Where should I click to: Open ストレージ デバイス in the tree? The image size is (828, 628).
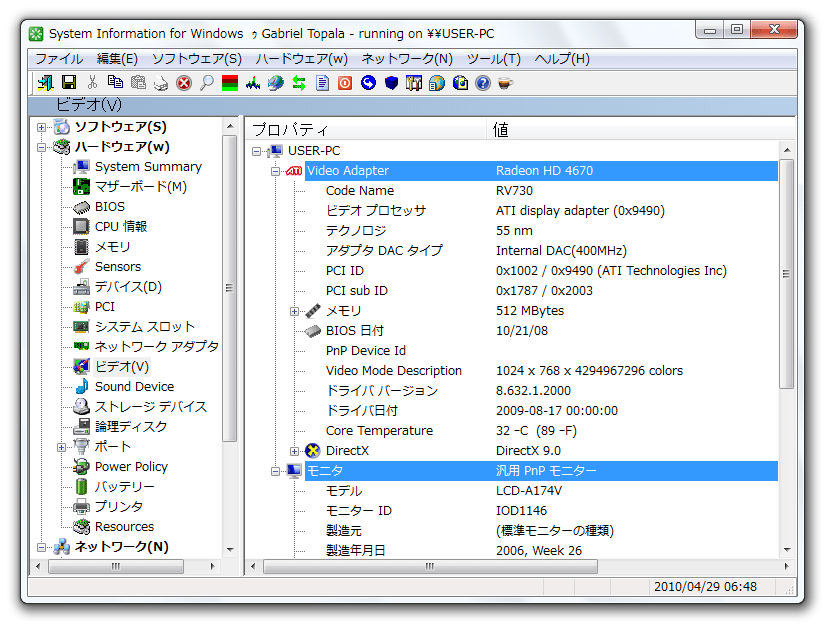(x=151, y=407)
